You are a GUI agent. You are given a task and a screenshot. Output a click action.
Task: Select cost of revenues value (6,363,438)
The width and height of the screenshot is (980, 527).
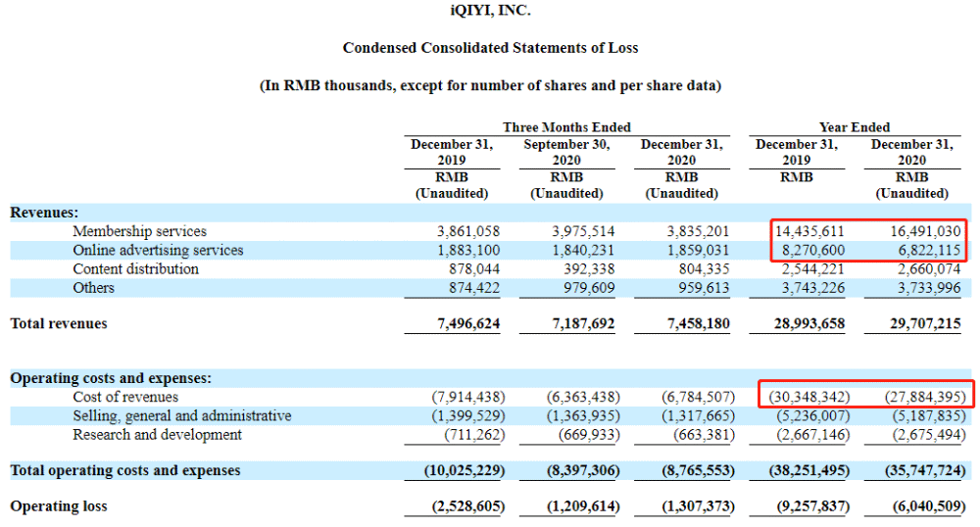[x=583, y=397]
